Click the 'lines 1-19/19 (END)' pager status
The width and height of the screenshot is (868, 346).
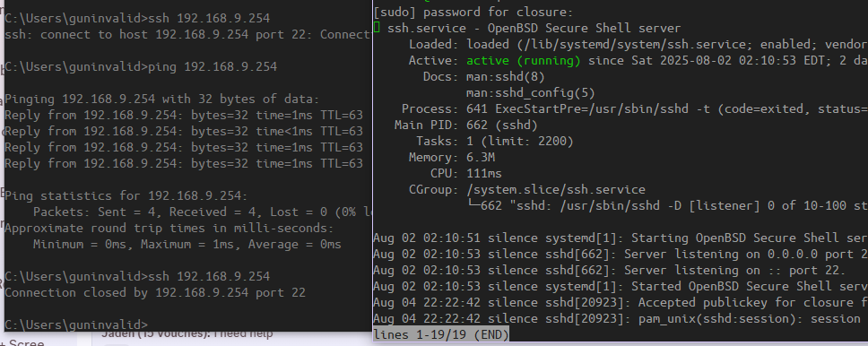pyautogui.click(x=440, y=334)
